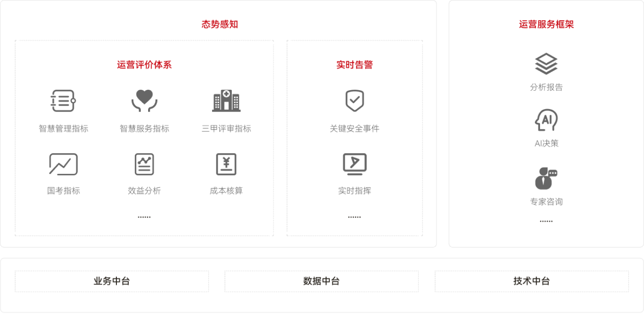Open the ¥ 成本核算 icon
Image resolution: width=644 pixels, height=332 pixels.
[226, 164]
